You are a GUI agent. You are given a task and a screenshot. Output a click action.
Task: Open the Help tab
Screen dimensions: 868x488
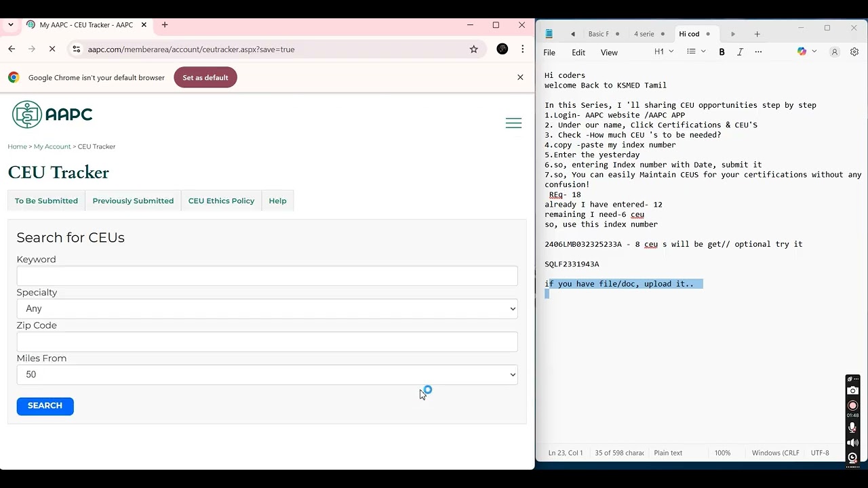277,201
